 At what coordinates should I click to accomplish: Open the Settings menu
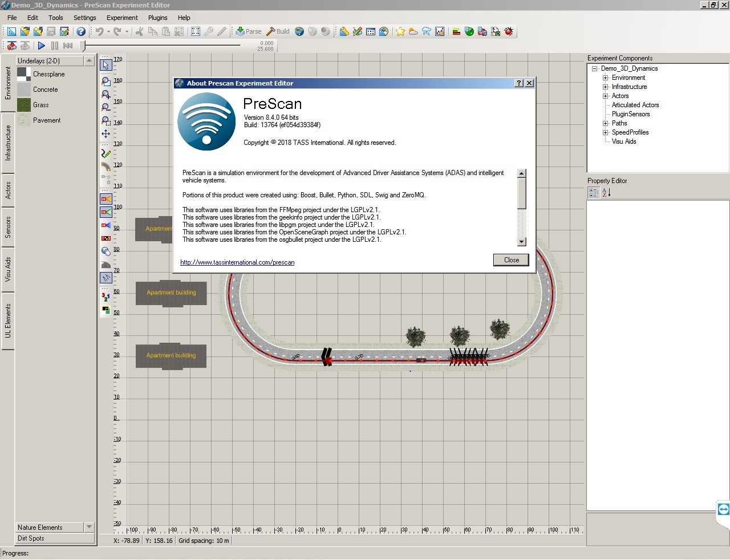click(x=84, y=18)
